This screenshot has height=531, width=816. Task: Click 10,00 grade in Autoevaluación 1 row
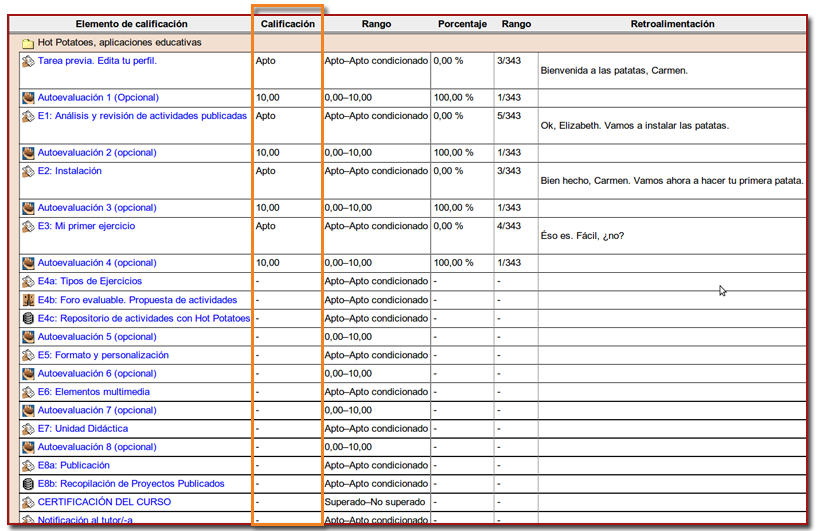click(x=267, y=98)
